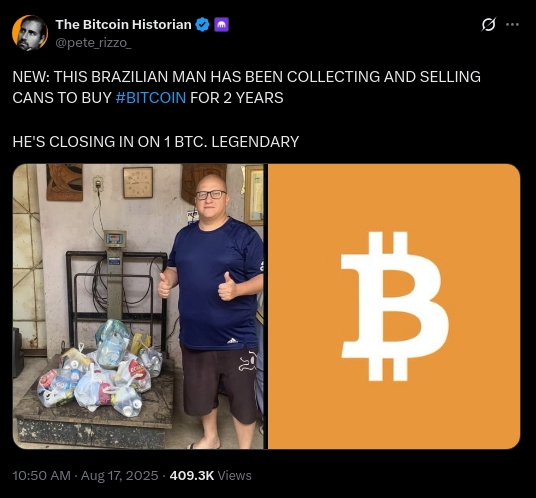Open the Grok explain-post icon
The width and height of the screenshot is (536, 498).
(x=488, y=25)
